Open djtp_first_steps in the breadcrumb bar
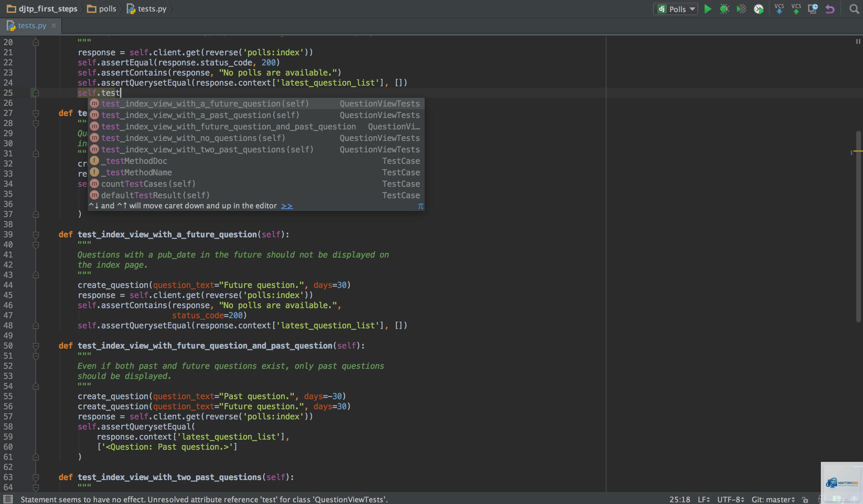The image size is (863, 504). click(42, 9)
